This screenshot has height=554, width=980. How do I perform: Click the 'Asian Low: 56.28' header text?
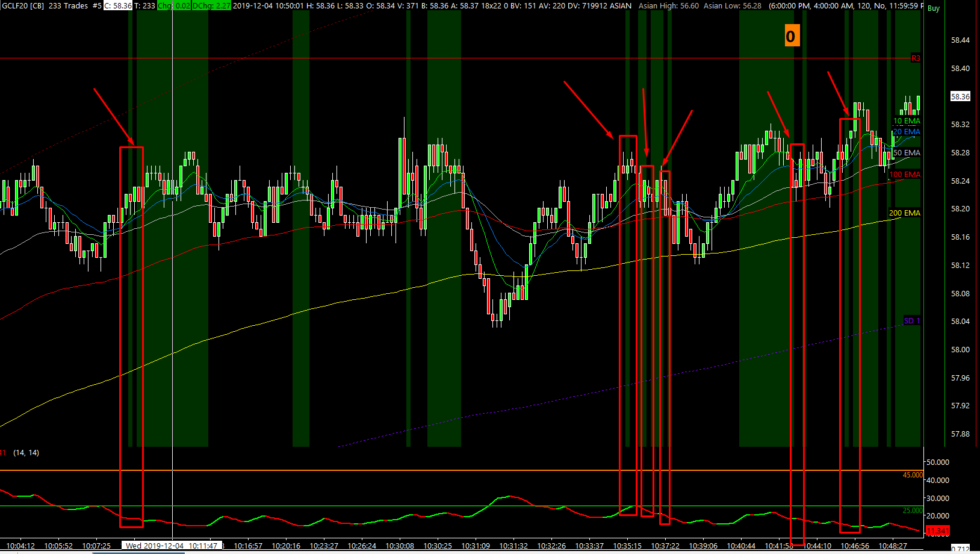(x=733, y=5)
